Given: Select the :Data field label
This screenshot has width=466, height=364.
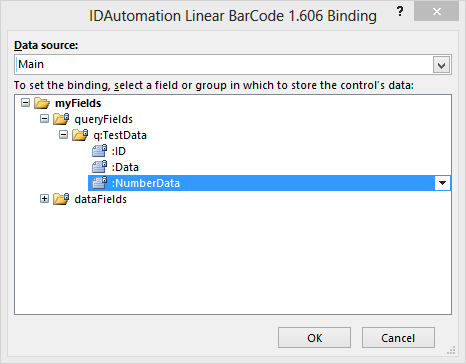Looking at the screenshot, I should pos(125,167).
